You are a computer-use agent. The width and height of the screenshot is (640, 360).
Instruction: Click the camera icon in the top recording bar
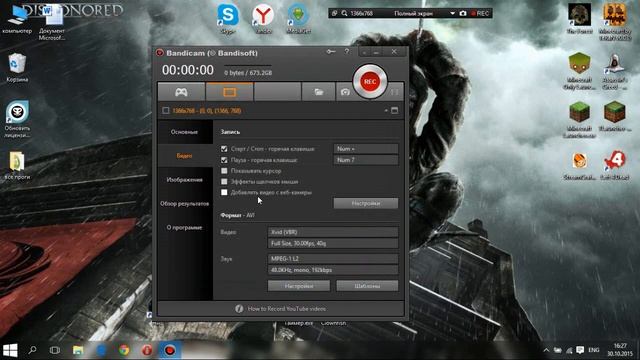pyautogui.click(x=463, y=13)
